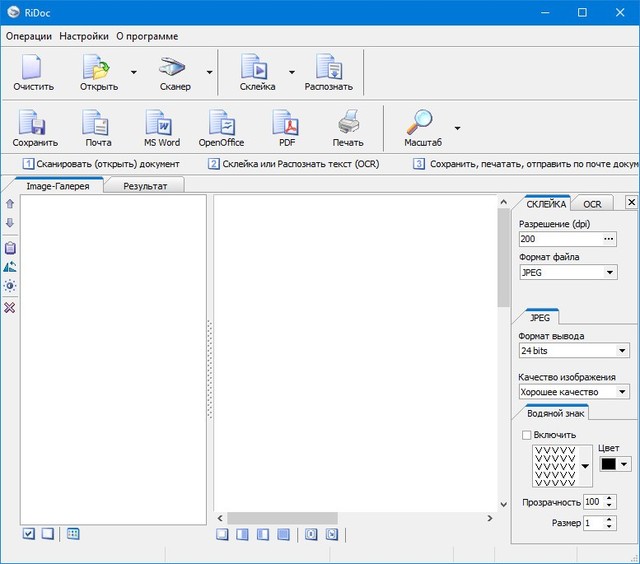Open the Настройки menu
640x564 pixels.
[84, 36]
